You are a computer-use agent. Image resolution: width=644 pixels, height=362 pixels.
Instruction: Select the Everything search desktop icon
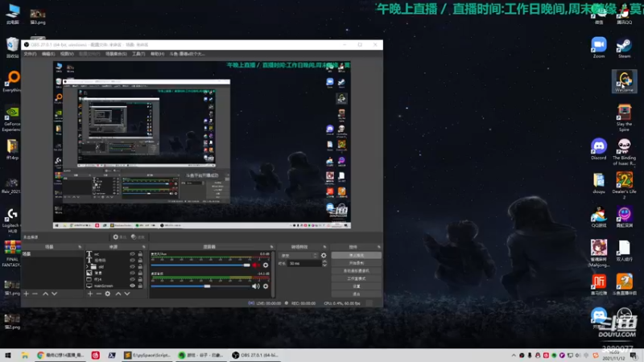coord(11,82)
